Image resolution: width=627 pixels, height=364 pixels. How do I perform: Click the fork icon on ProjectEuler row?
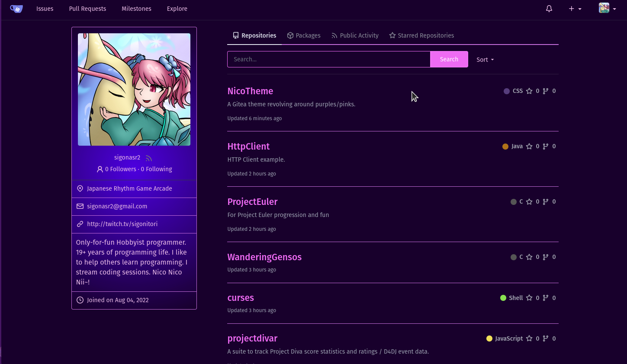546,202
